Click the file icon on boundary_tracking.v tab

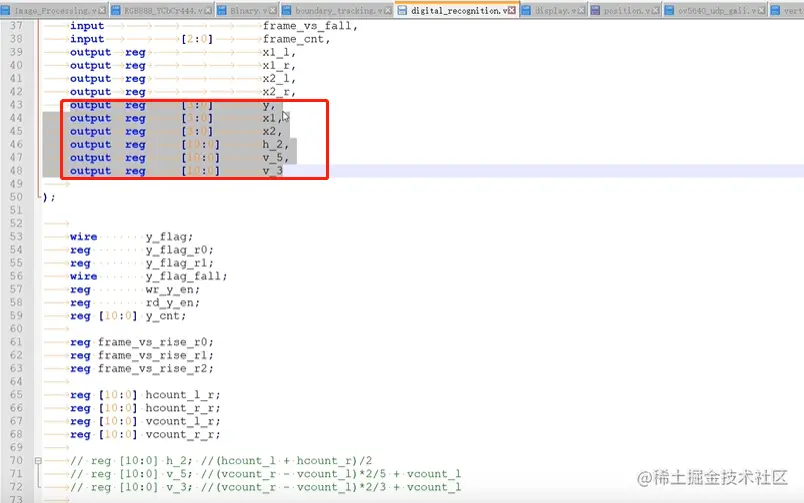click(x=287, y=10)
